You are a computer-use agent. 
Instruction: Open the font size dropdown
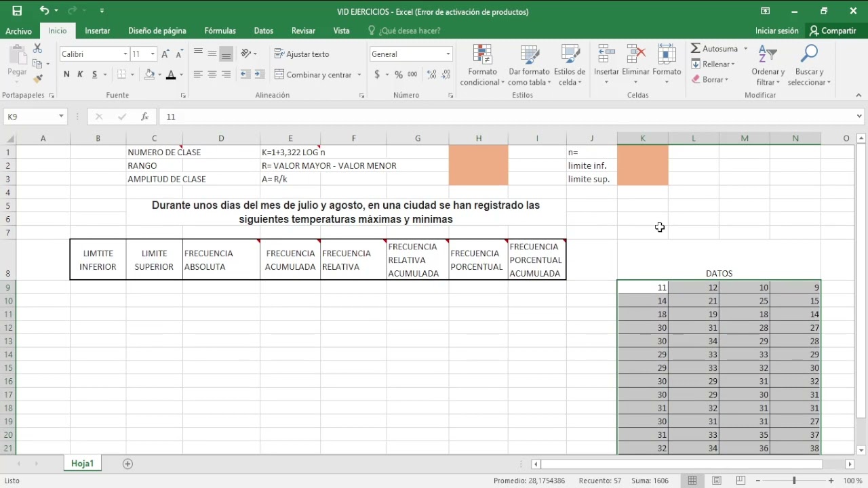coord(153,54)
